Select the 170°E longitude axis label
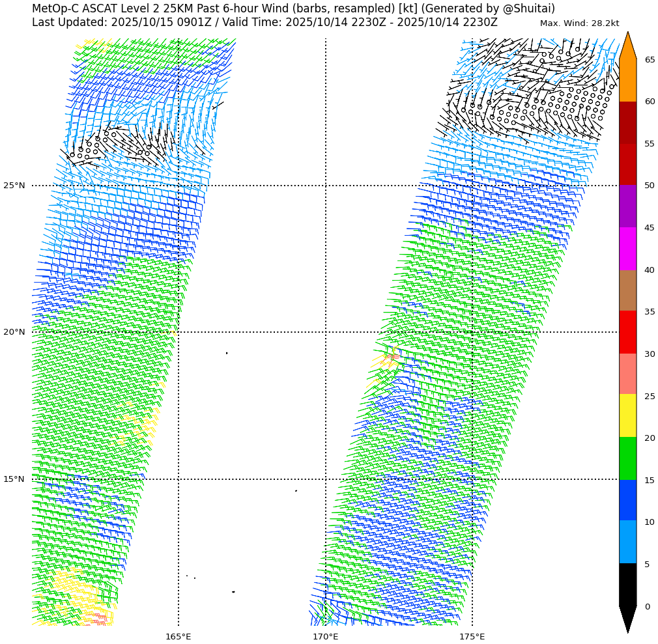The image size is (658, 644). [325, 636]
